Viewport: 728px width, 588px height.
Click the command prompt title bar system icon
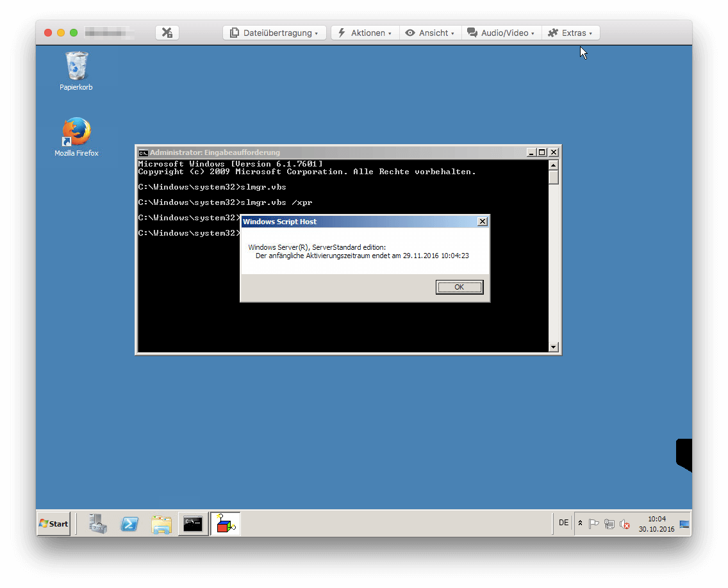tap(144, 152)
